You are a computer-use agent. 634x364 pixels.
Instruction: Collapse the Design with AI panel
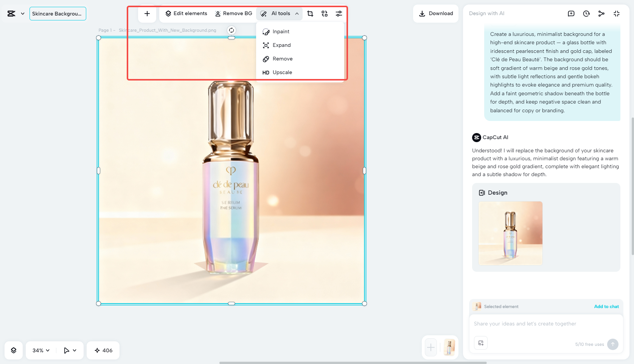point(617,14)
